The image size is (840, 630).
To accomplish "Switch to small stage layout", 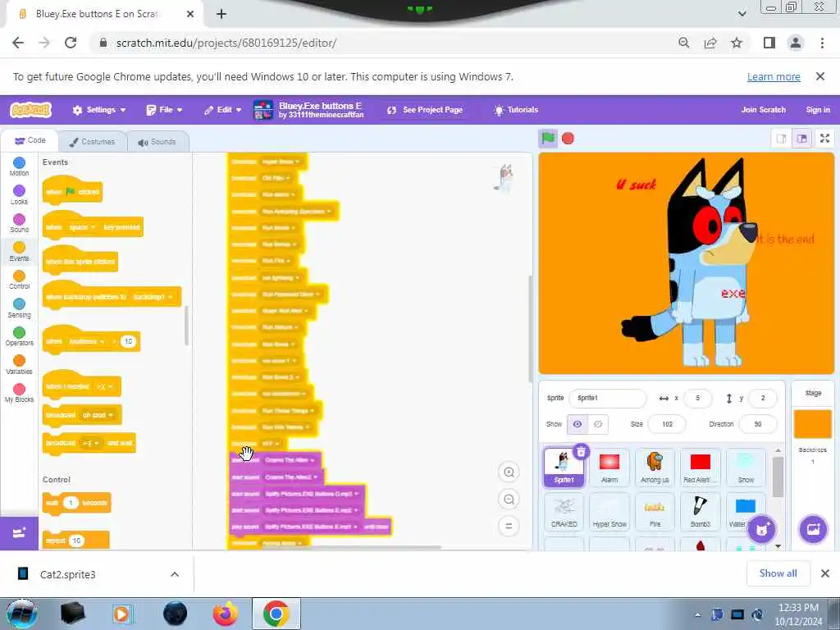I will click(x=781, y=139).
